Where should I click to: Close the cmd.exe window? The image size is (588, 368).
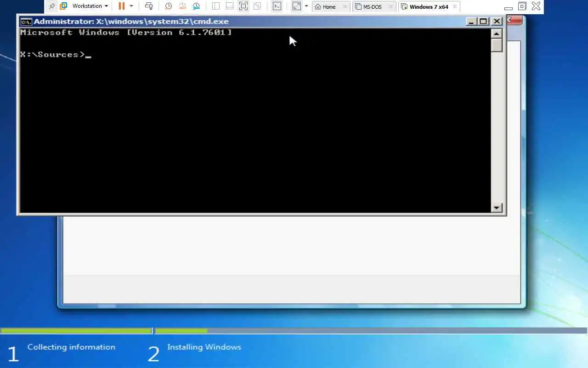point(497,21)
